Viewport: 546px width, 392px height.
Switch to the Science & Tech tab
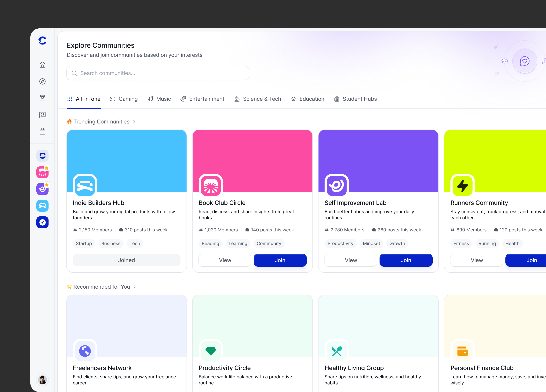pos(258,99)
